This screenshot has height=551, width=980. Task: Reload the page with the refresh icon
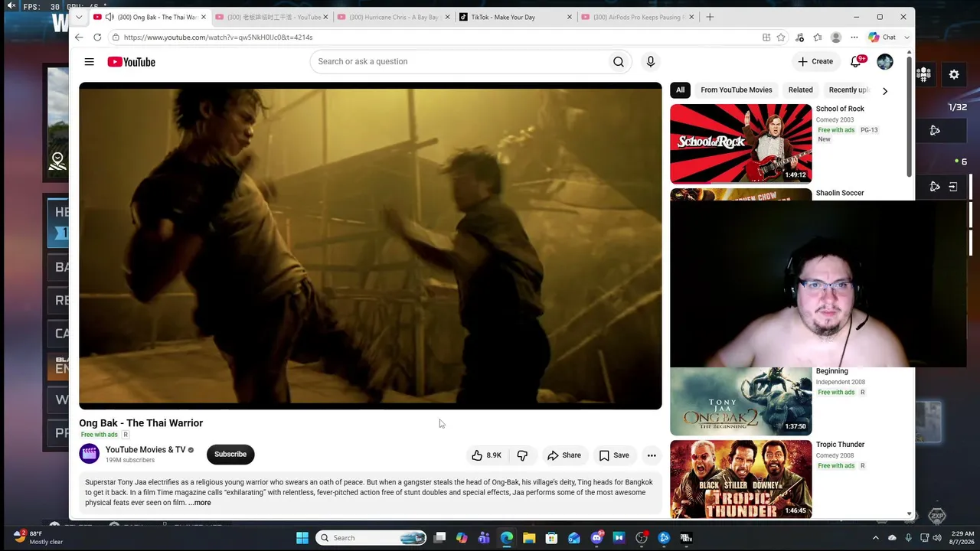point(97,37)
